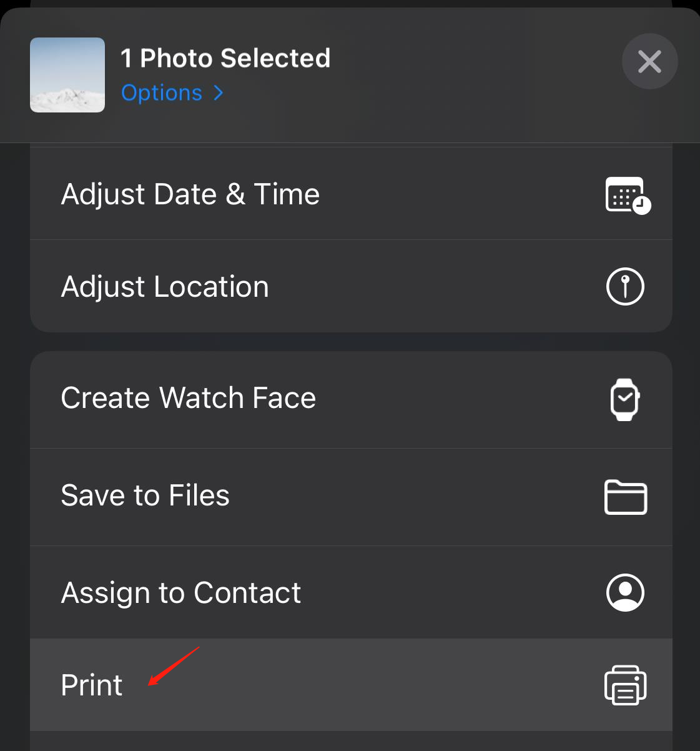700x751 pixels.
Task: Open the Options link
Action: tap(162, 92)
